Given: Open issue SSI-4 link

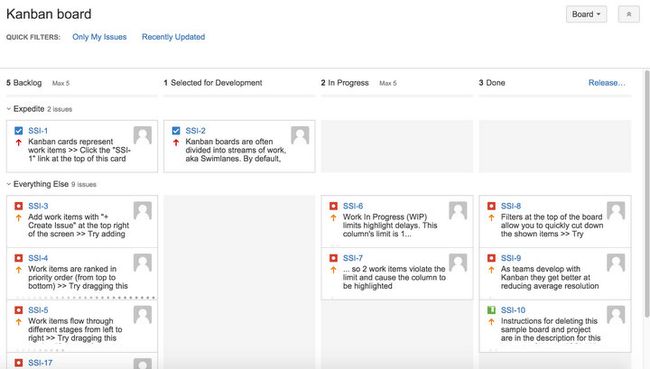Looking at the screenshot, I should pyautogui.click(x=38, y=258).
